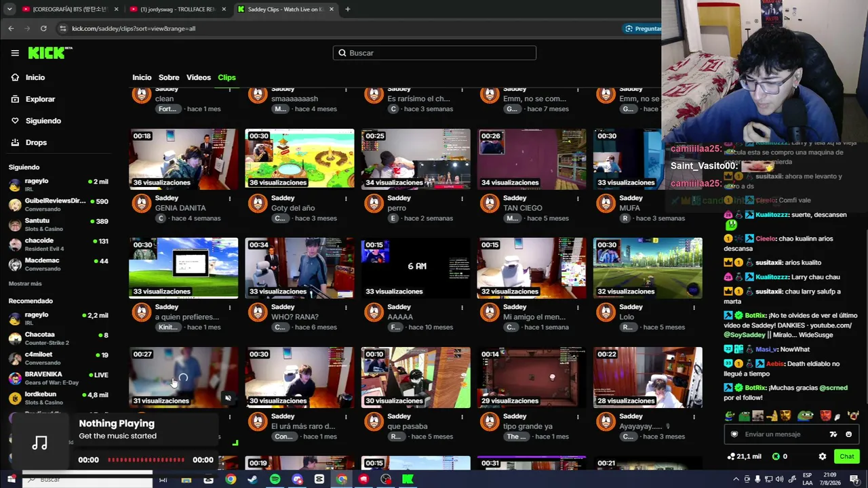Play the WHO? RANA? clip thumbnail
This screenshot has width=868, height=488.
point(300,268)
